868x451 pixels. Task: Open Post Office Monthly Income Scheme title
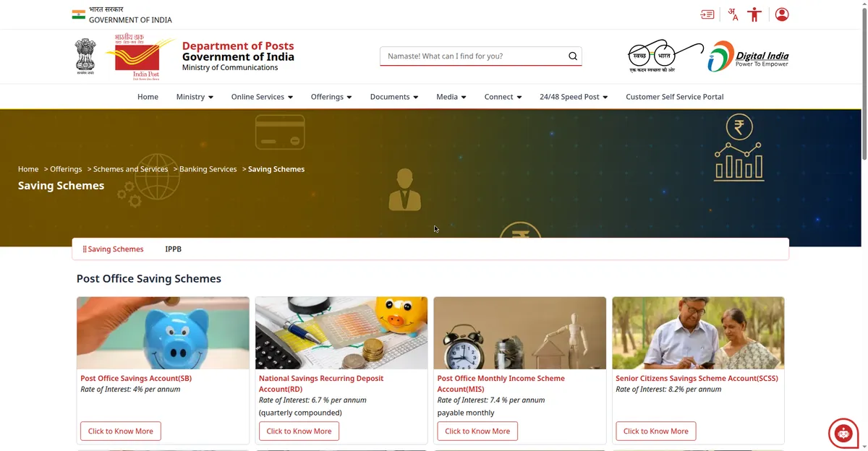501,384
